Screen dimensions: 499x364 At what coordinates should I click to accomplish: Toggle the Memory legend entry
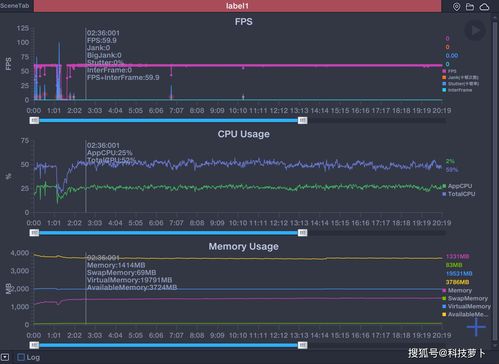(x=457, y=290)
